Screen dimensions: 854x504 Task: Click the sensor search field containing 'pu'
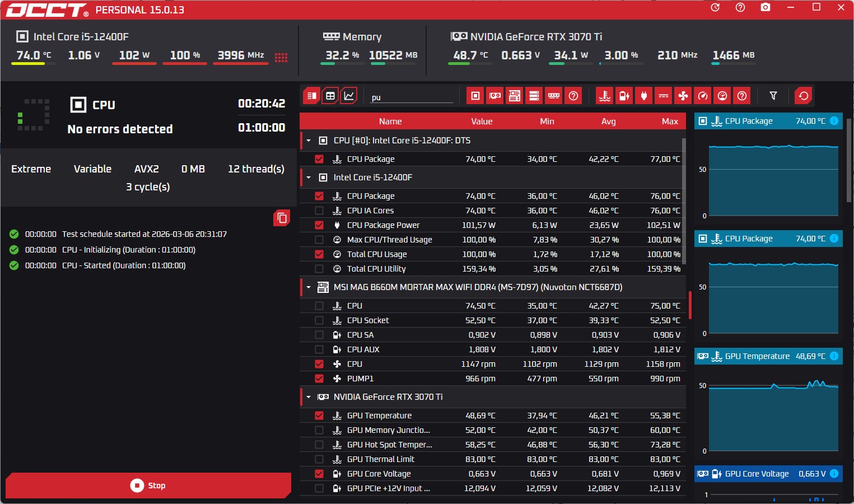point(412,97)
